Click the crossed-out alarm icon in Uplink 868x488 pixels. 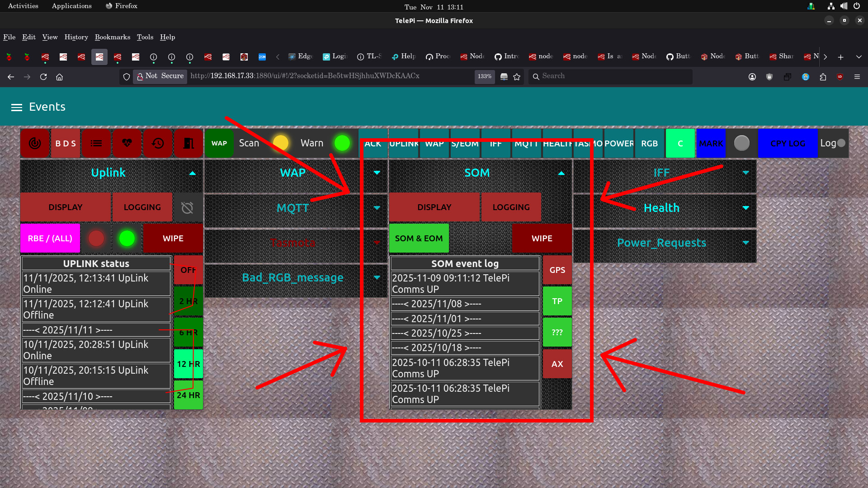(x=187, y=207)
